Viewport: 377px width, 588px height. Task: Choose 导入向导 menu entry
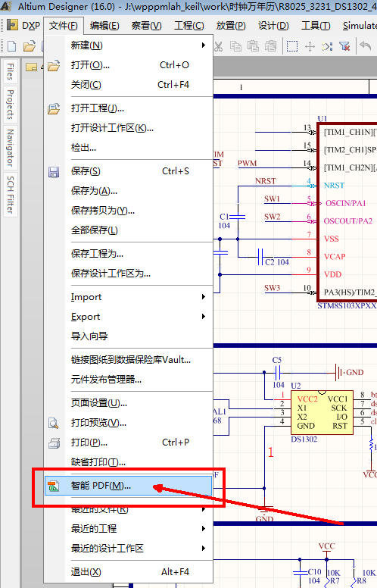[x=129, y=336]
